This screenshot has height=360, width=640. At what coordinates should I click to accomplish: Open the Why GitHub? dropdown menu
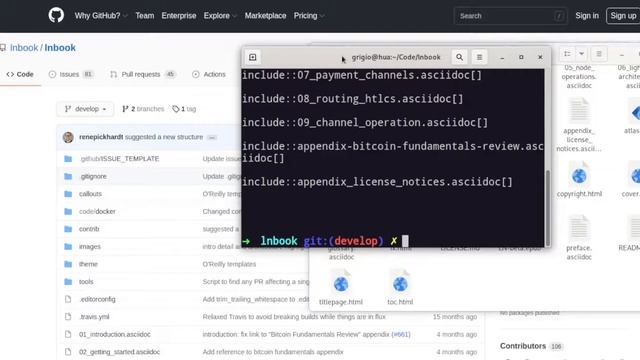[x=101, y=16]
